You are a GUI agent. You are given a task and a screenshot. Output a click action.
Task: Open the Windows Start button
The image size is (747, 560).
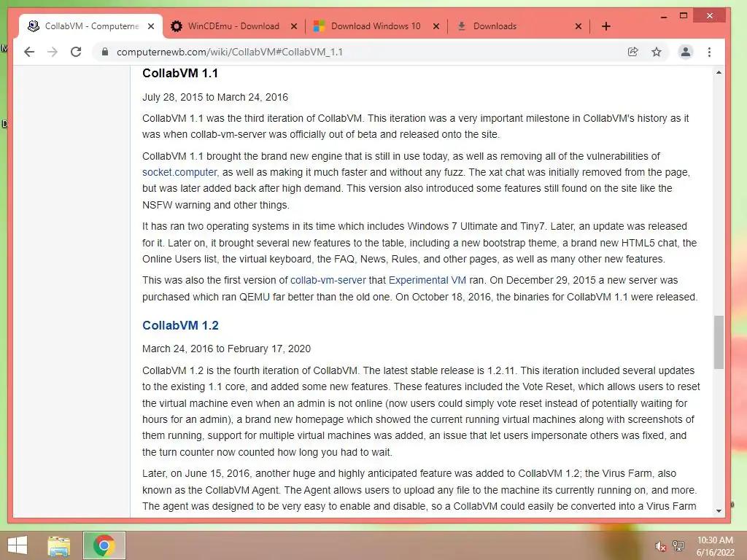[18, 545]
